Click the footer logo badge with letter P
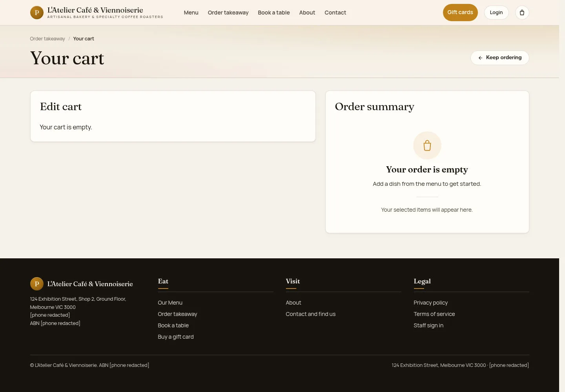The image size is (565, 392). (x=37, y=284)
